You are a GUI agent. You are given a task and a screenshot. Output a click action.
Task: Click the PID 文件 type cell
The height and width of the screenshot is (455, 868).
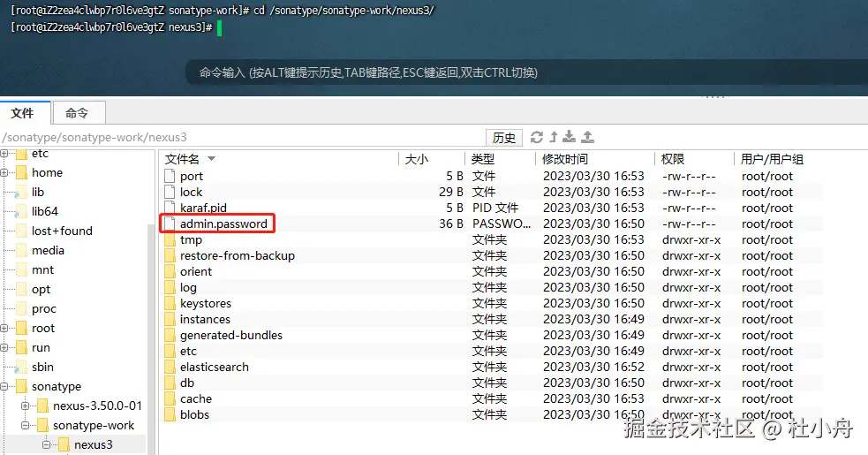pos(494,208)
